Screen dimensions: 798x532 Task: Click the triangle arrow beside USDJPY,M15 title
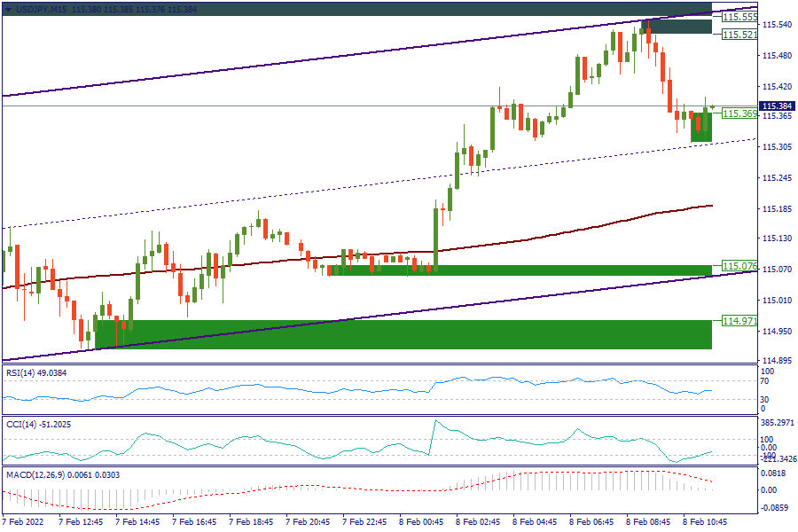tap(8, 8)
